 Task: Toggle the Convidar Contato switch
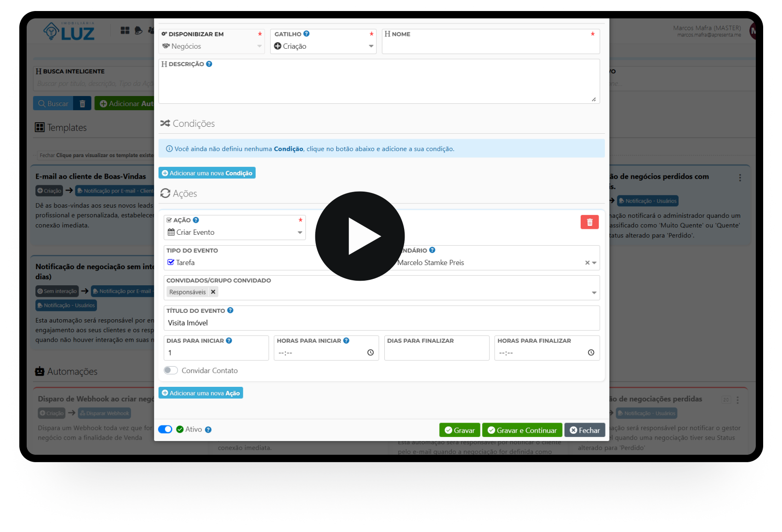pyautogui.click(x=171, y=371)
